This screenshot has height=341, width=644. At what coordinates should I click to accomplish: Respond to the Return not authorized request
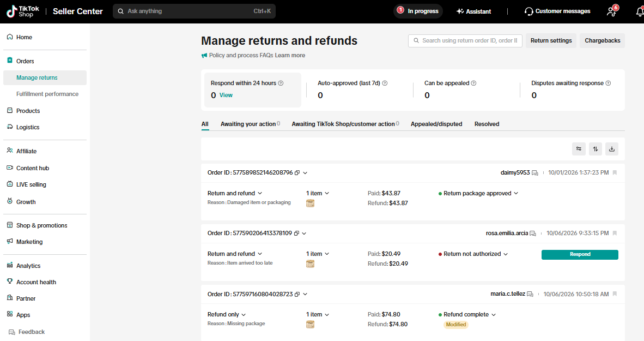580,255
